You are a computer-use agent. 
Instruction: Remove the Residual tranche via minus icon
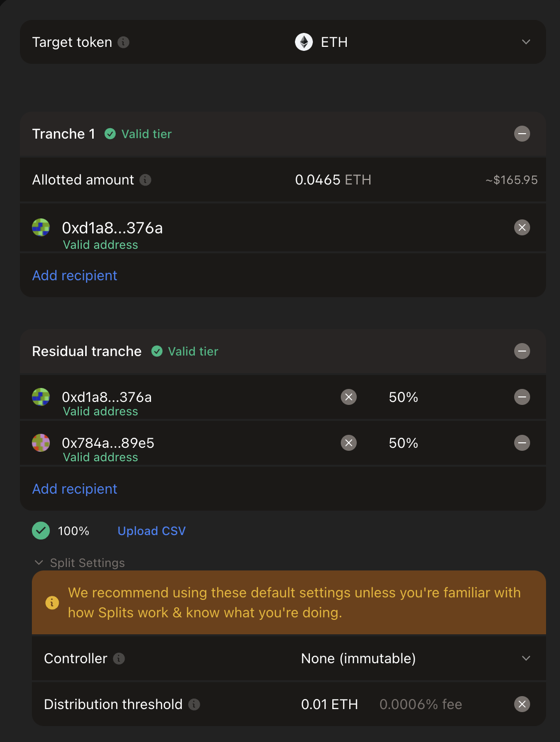coord(522,351)
